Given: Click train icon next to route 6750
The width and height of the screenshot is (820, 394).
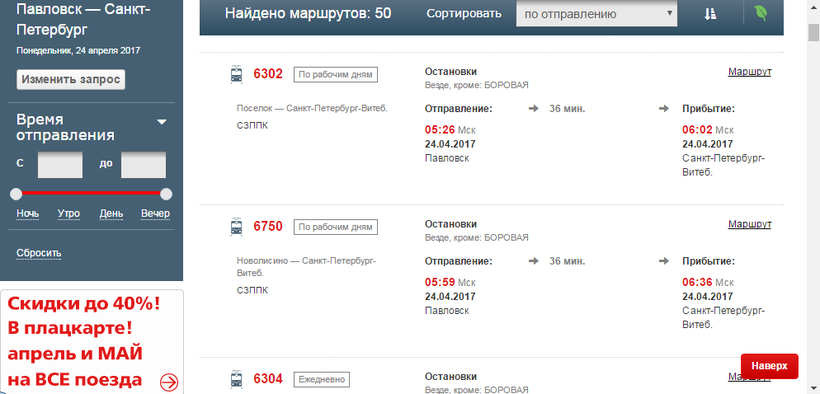Looking at the screenshot, I should point(236,227).
